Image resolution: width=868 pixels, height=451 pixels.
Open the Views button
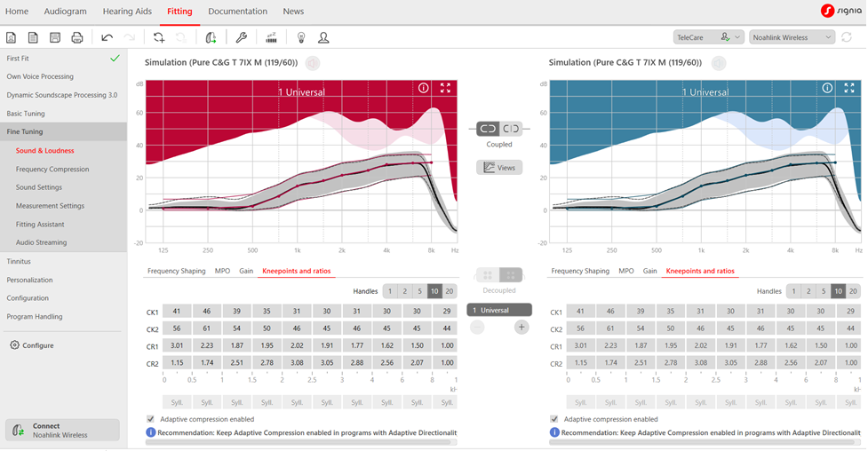(499, 168)
